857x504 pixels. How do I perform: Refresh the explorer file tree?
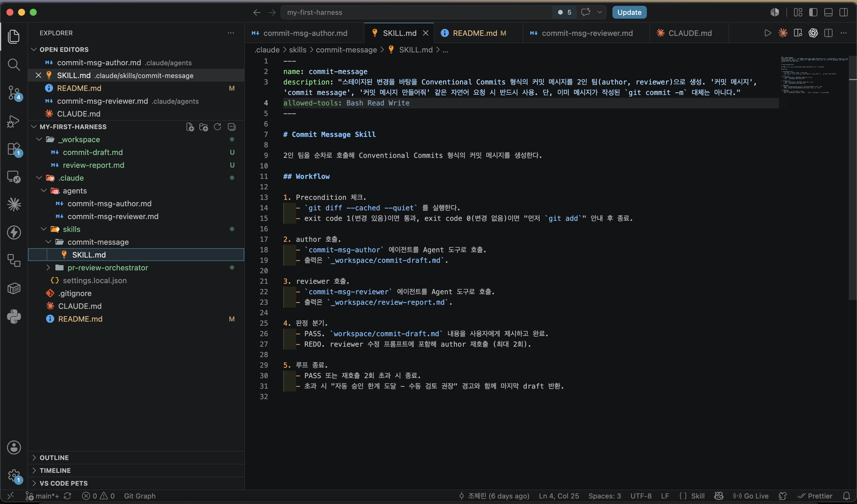click(x=217, y=127)
